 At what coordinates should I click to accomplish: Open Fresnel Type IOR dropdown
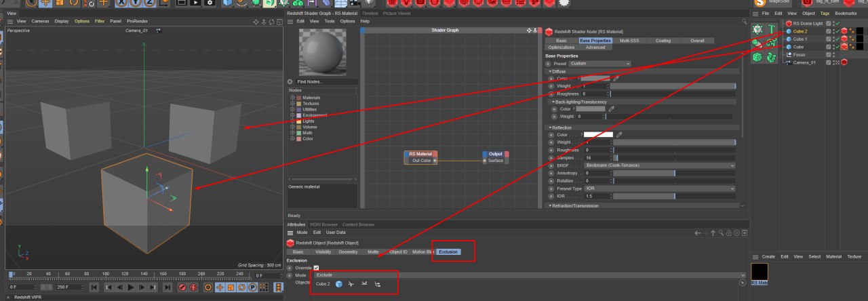pyautogui.click(x=659, y=188)
